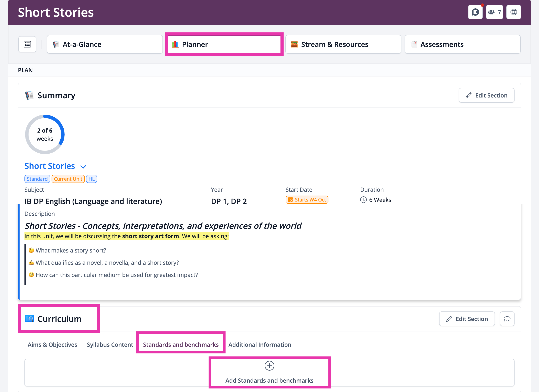Open the comment bubble in Curriculum section
Image resolution: width=539 pixels, height=392 pixels.
(x=507, y=319)
